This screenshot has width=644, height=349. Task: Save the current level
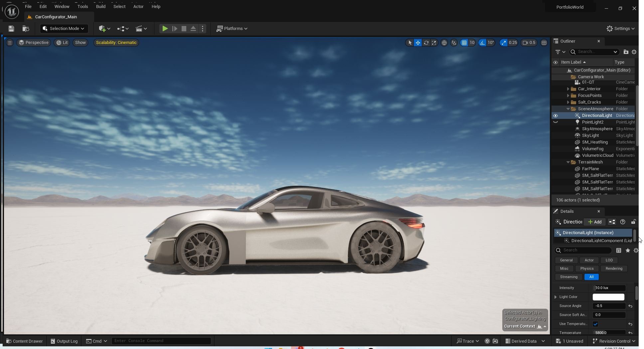pos(11,29)
